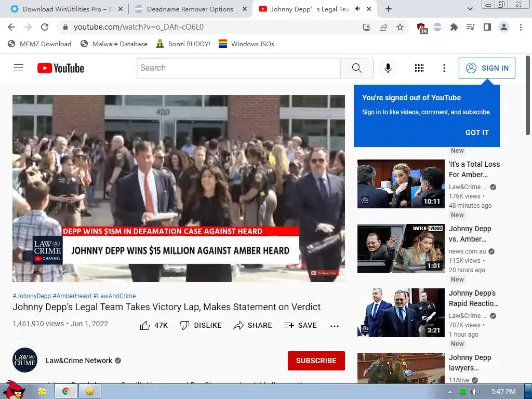The width and height of the screenshot is (532, 399).
Task: Open the Bonzi BUDDY! bookmark
Action: click(x=183, y=44)
